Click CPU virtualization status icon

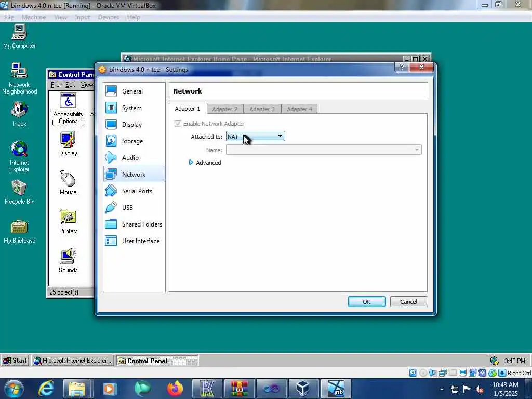483,373
